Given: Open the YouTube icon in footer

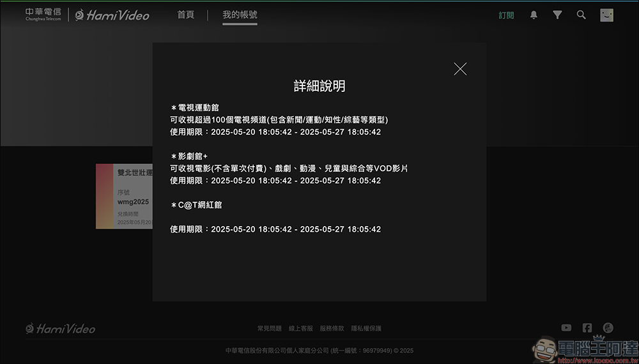Looking at the screenshot, I should coord(566,328).
